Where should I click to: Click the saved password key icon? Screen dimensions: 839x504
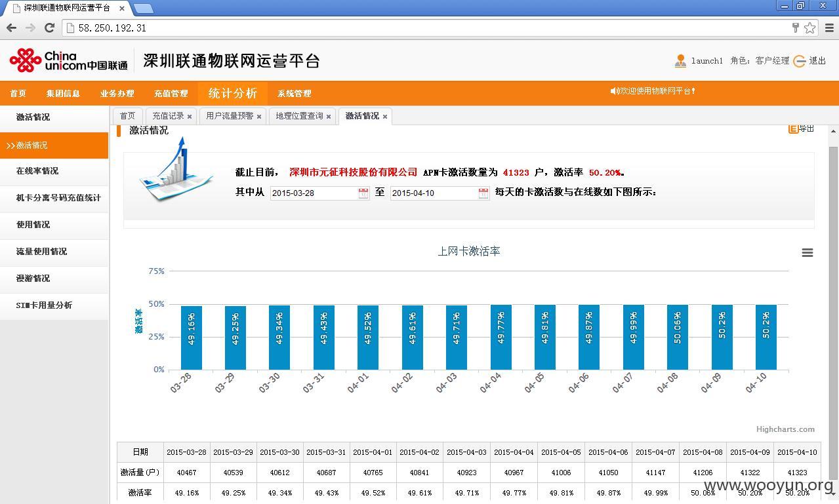tap(795, 28)
